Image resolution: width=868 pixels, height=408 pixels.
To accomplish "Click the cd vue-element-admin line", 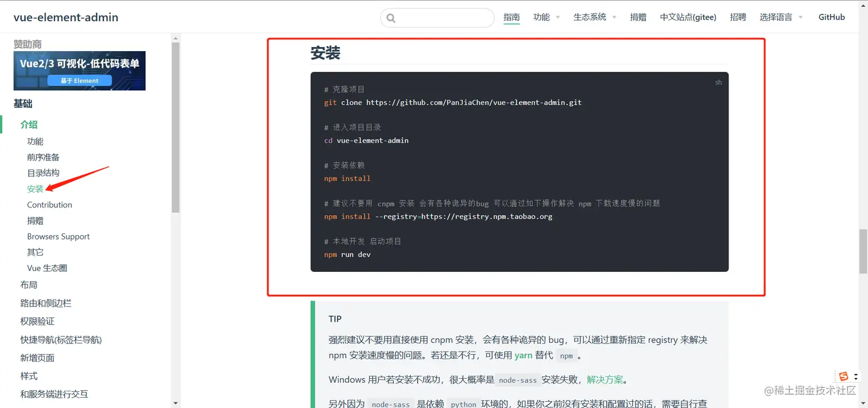I will point(366,140).
